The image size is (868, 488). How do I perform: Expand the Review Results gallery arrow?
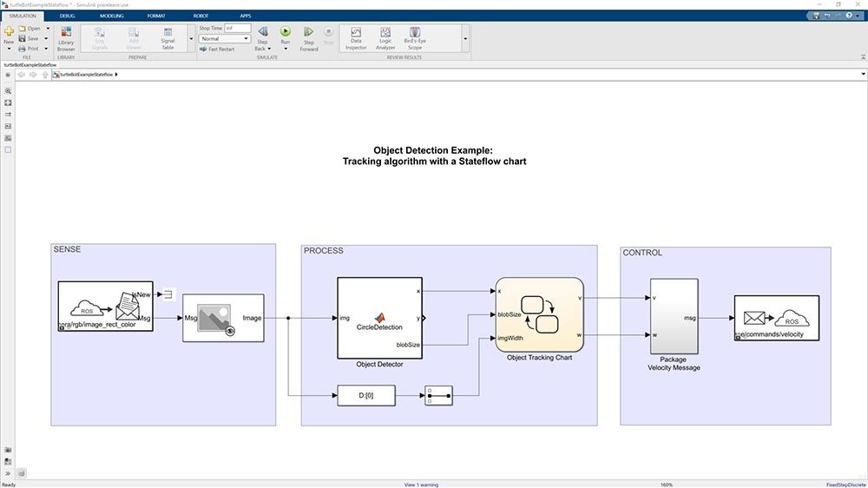(x=465, y=39)
